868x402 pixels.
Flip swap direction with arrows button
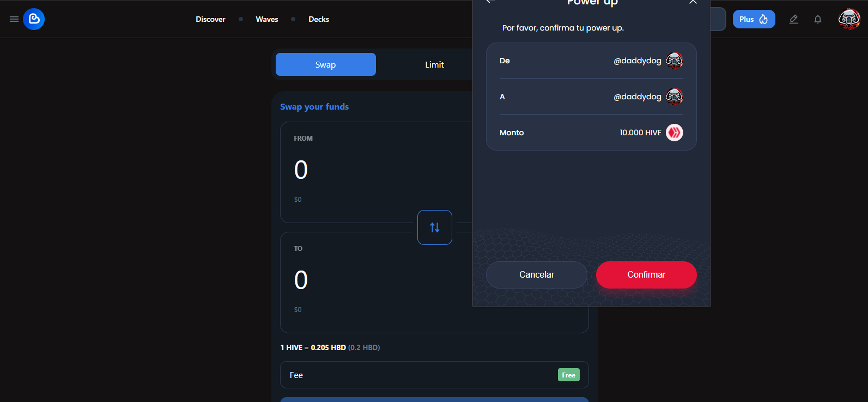[x=435, y=227]
